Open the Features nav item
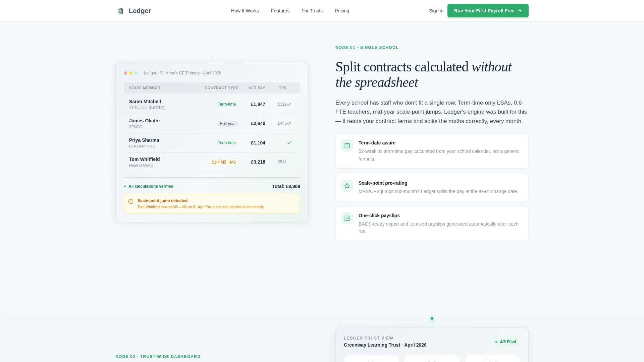Screen dimensions: 644x362 pyautogui.click(x=280, y=11)
